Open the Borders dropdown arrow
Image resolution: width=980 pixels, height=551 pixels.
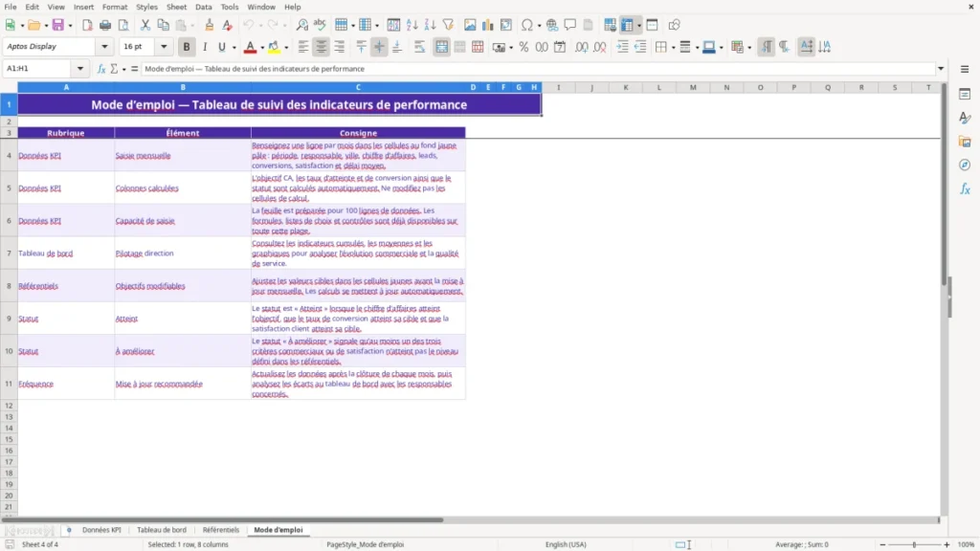pos(673,48)
